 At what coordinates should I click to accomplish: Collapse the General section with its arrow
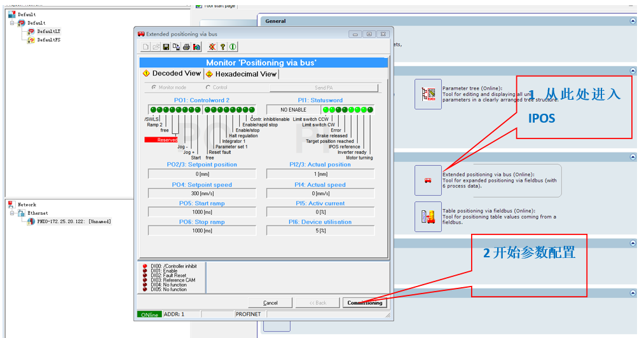632,21
